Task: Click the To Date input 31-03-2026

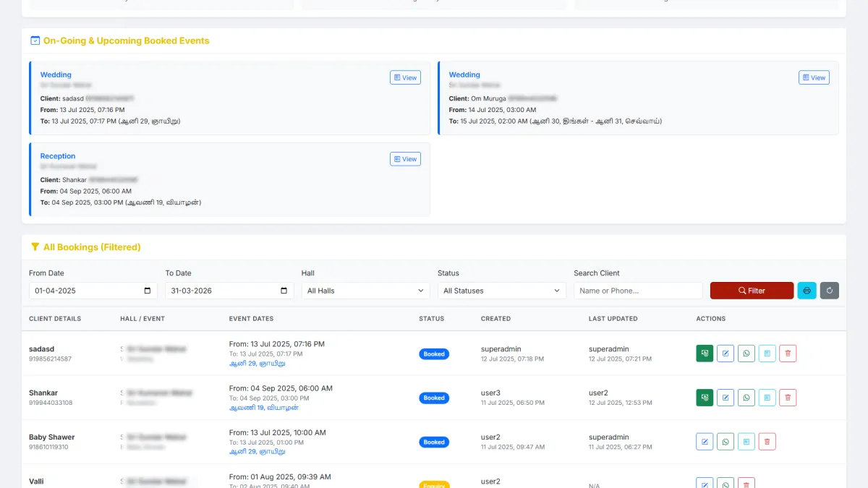Action: 229,291
